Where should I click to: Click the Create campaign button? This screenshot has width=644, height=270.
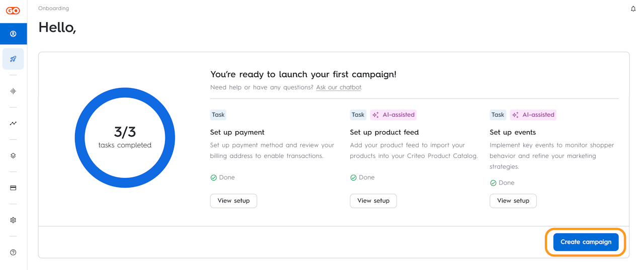[586, 242]
